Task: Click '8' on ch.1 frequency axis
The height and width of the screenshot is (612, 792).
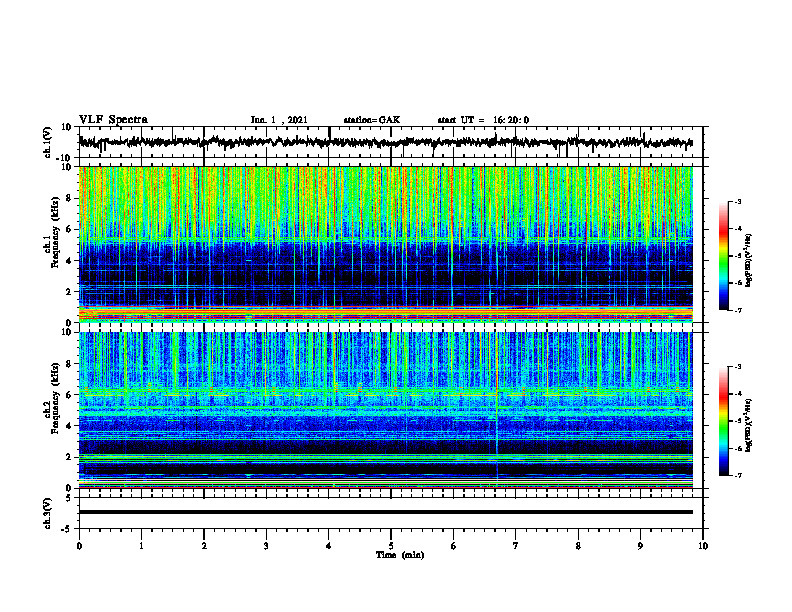Action: click(x=69, y=198)
